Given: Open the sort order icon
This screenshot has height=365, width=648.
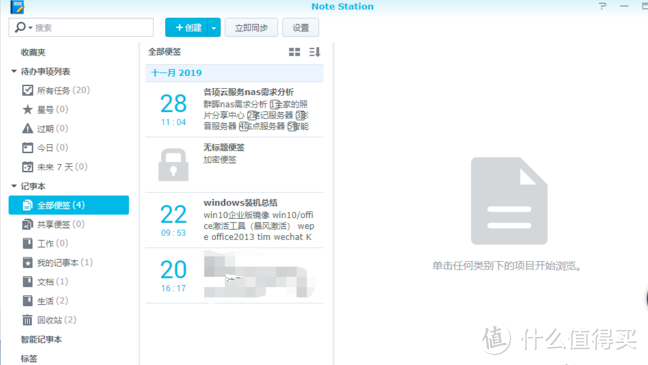Looking at the screenshot, I should (x=314, y=52).
